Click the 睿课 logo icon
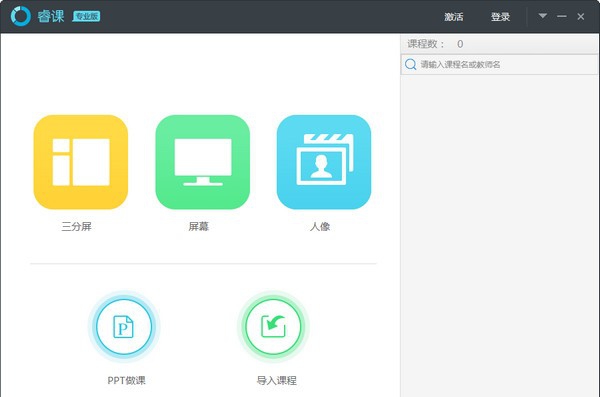 pyautogui.click(x=21, y=16)
